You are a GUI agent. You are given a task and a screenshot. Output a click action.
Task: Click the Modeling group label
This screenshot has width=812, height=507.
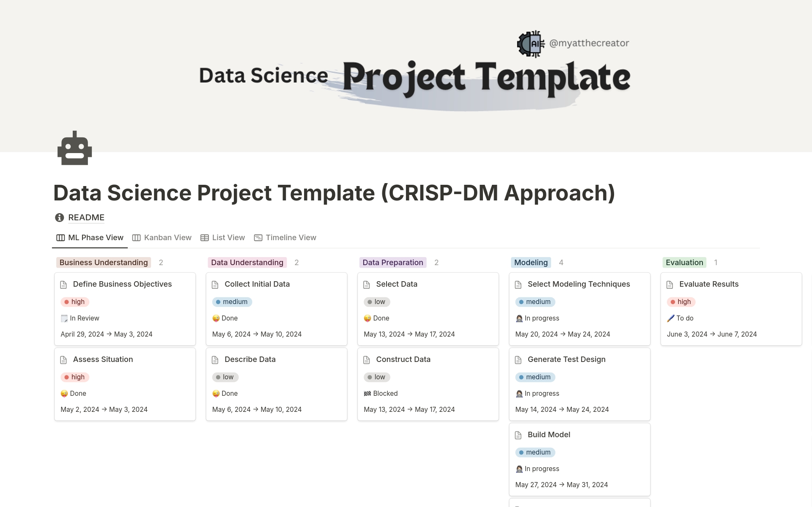[531, 262]
